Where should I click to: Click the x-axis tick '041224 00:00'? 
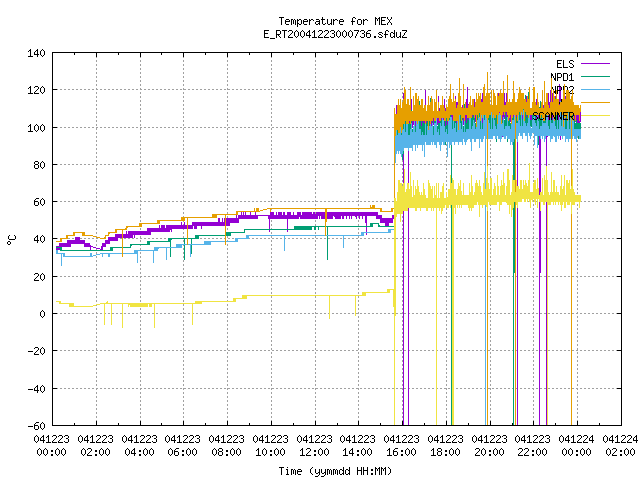click(x=577, y=446)
